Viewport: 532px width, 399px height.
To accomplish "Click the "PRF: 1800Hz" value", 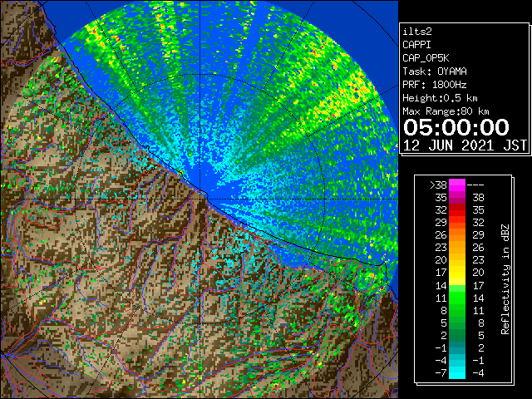I will pyautogui.click(x=435, y=85).
